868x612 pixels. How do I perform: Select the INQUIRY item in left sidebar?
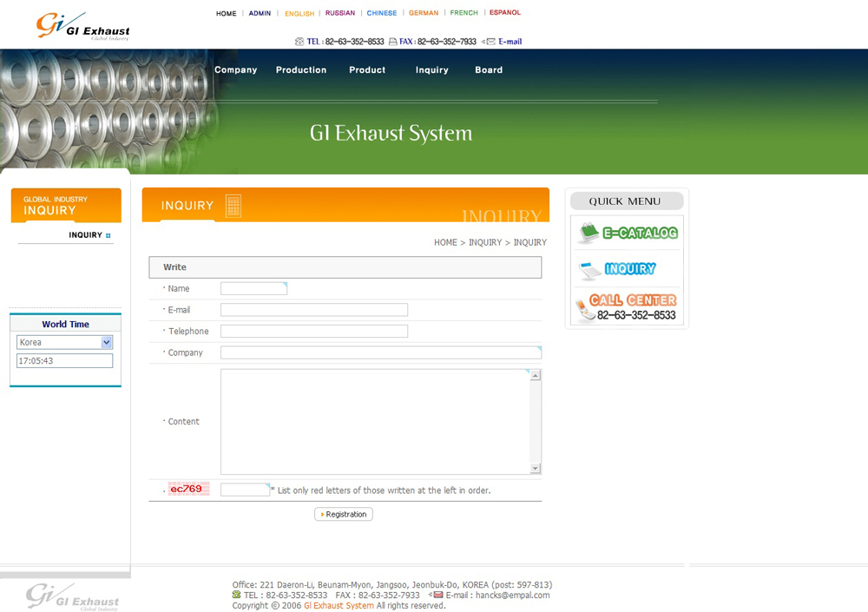[86, 235]
